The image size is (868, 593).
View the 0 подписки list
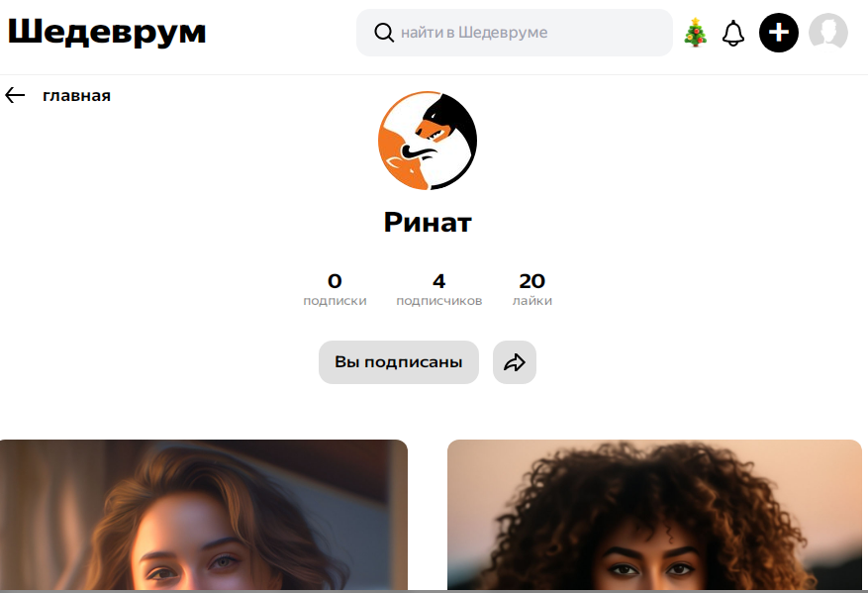[x=335, y=290]
